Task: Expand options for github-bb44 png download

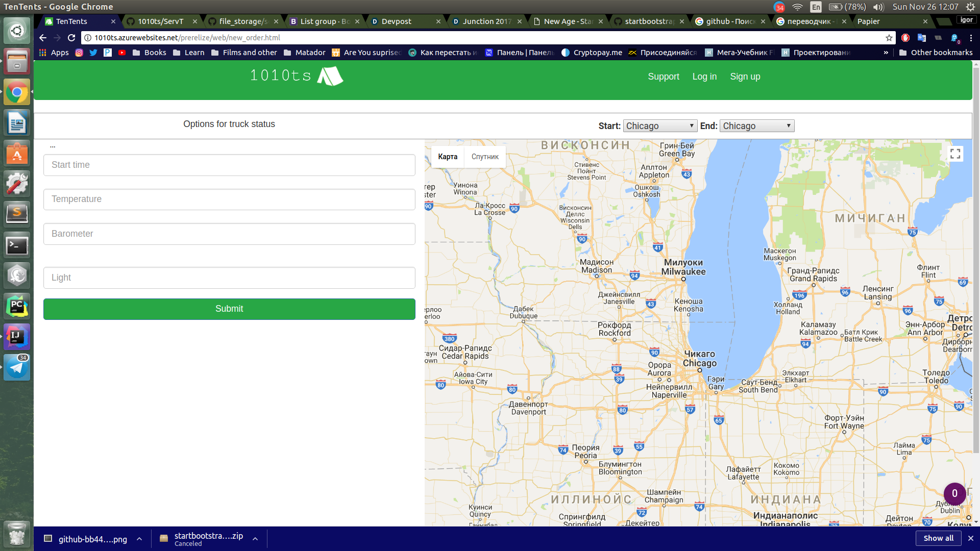Action: (139, 539)
